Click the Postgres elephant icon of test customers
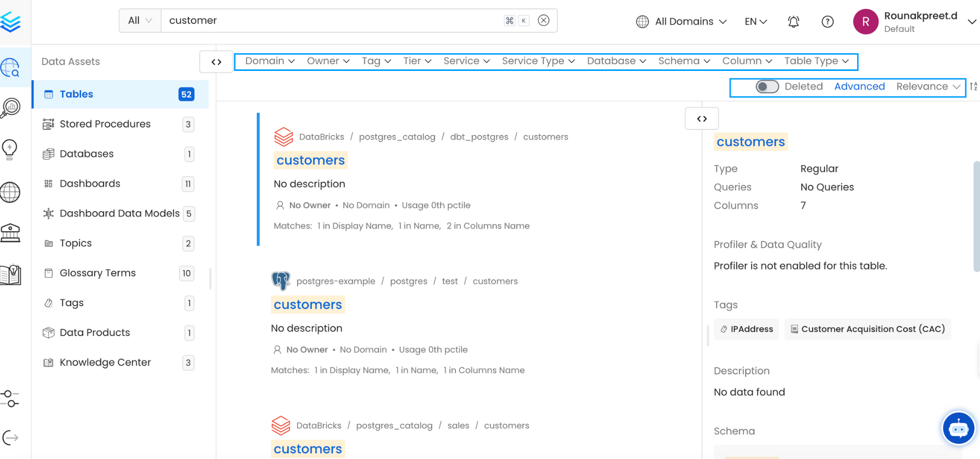This screenshot has width=980, height=459. pos(280,281)
